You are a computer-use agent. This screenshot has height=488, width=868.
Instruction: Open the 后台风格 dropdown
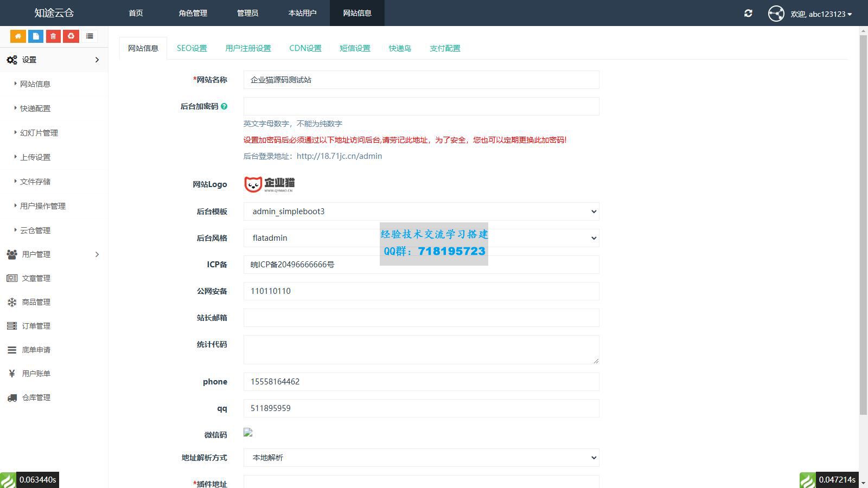click(421, 238)
